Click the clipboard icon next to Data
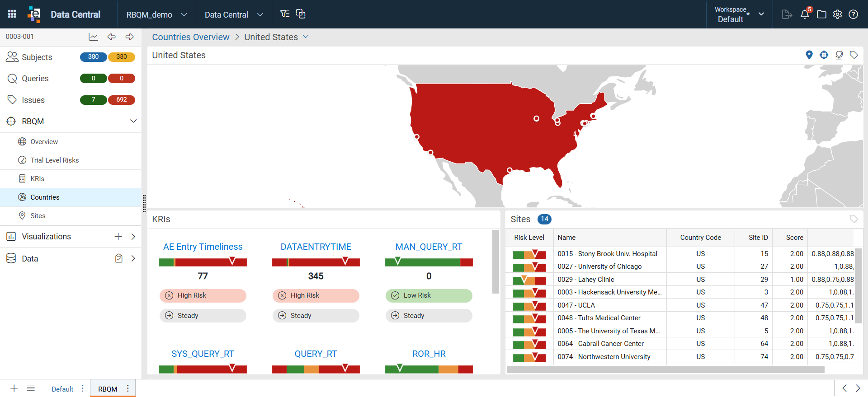 coord(118,258)
